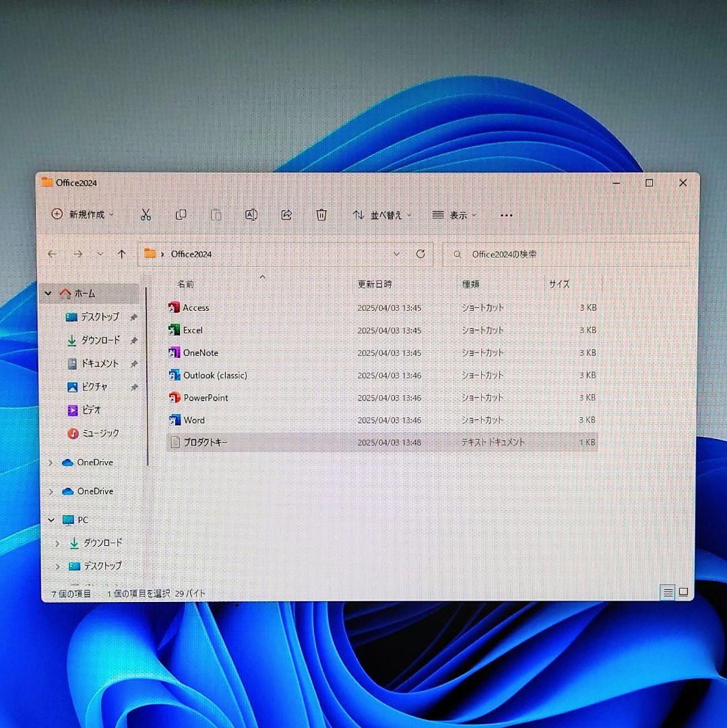The height and width of the screenshot is (728, 727).
Task: Open the see more (…) menu
Action: (506, 214)
